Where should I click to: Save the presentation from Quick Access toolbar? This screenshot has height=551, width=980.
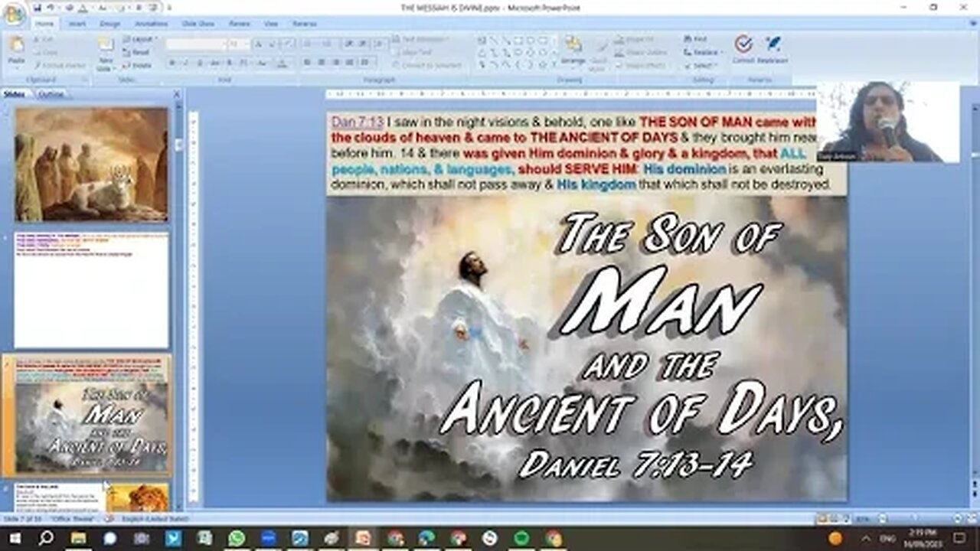coord(38,7)
